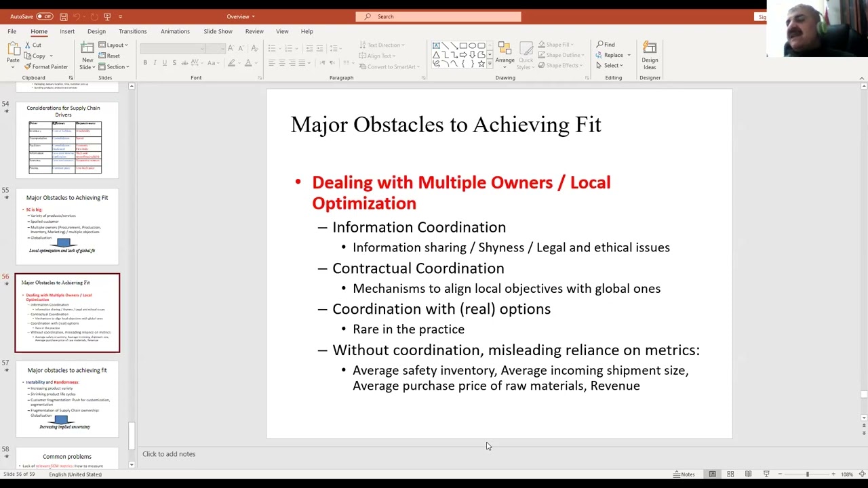The height and width of the screenshot is (488, 868).
Task: Toggle Underline formatting
Action: pyautogui.click(x=164, y=63)
